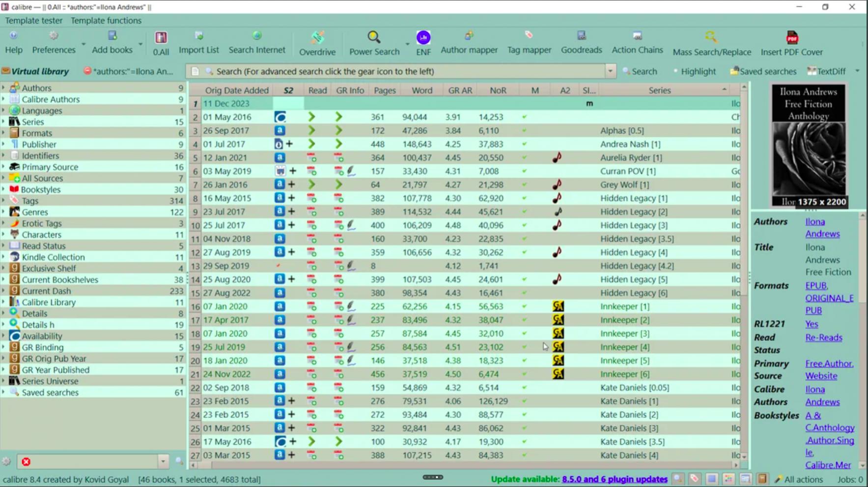Open the Action Chains plugin
This screenshot has width=868, height=487.
(x=637, y=42)
